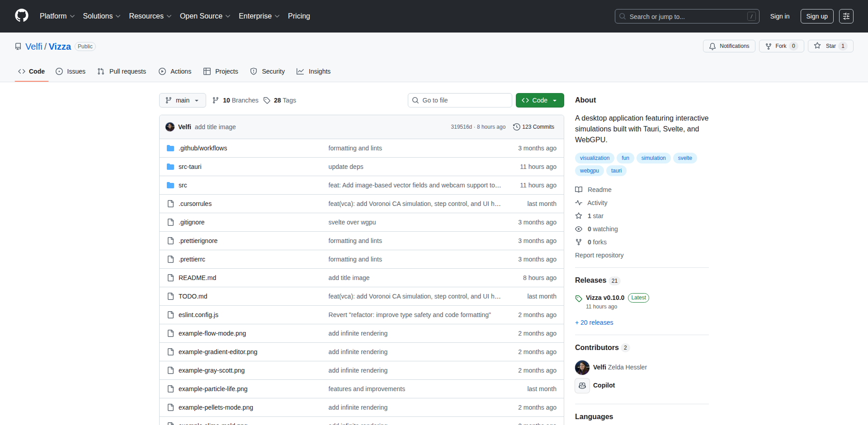Click the GitHub logo icon

point(22,16)
